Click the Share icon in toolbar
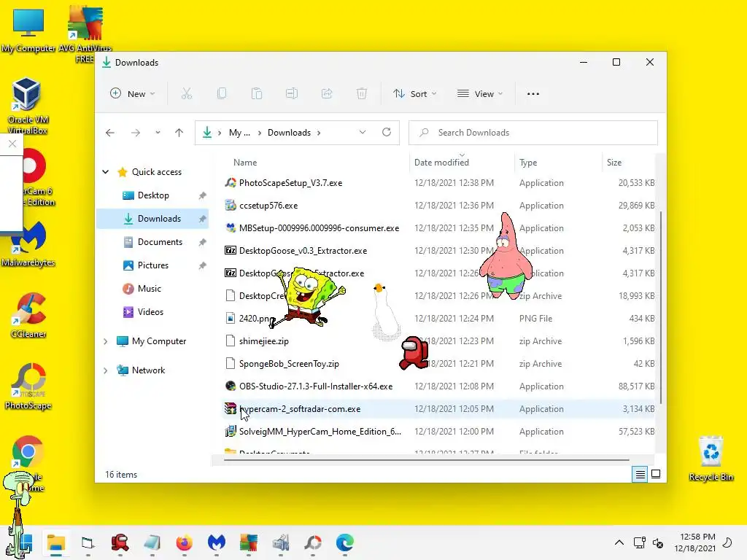This screenshot has width=747, height=560. click(x=327, y=94)
